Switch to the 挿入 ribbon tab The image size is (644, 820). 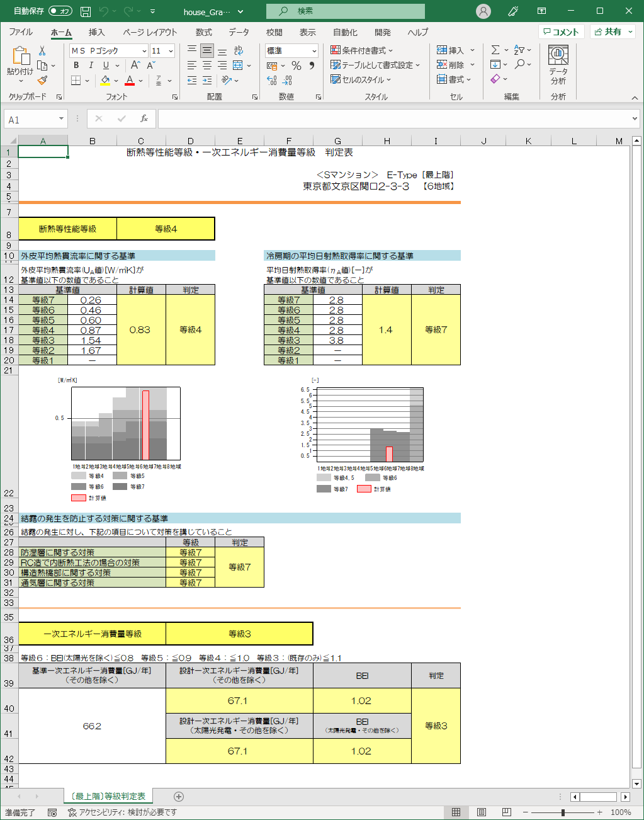coord(96,32)
